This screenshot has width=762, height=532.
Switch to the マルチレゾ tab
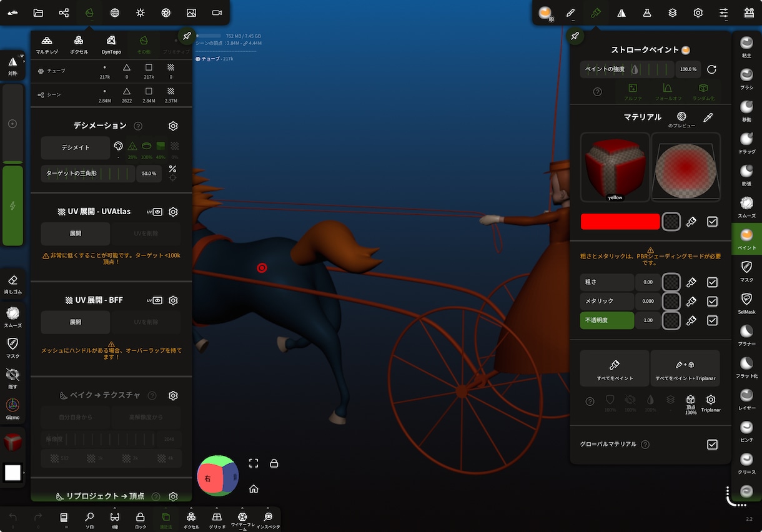point(46,44)
